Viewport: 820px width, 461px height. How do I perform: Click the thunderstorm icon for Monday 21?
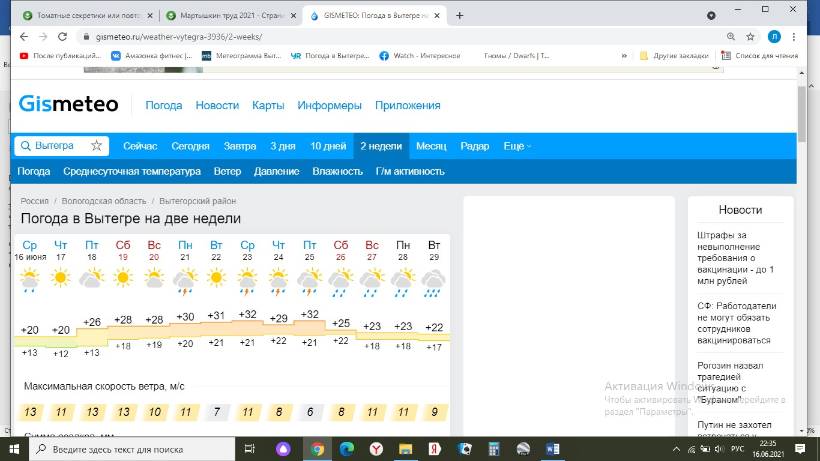185,281
